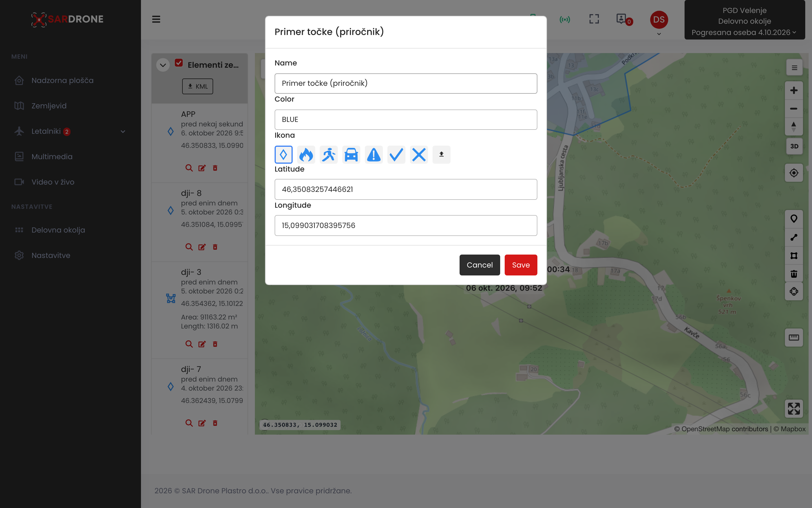Cancel the point edit dialog
The image size is (812, 508).
[480, 265]
